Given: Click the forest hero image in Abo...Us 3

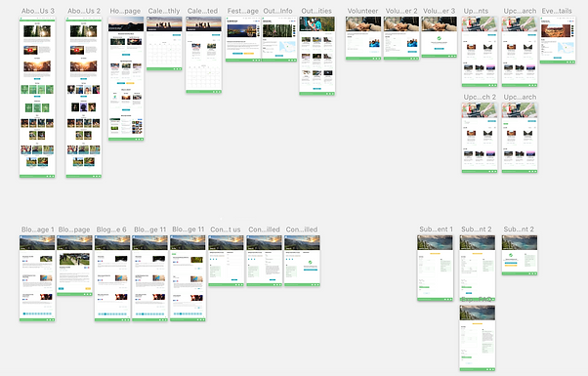Looking at the screenshot, I should 37,31.
